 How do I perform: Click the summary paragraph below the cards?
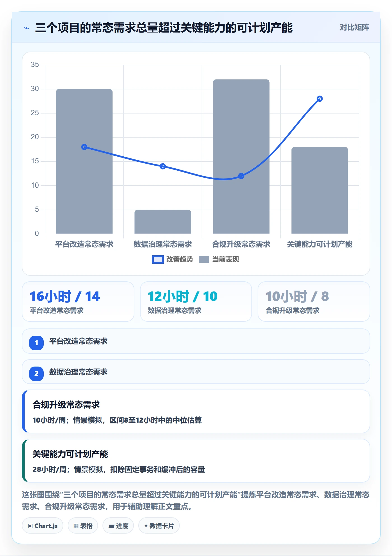pyautogui.click(x=196, y=501)
